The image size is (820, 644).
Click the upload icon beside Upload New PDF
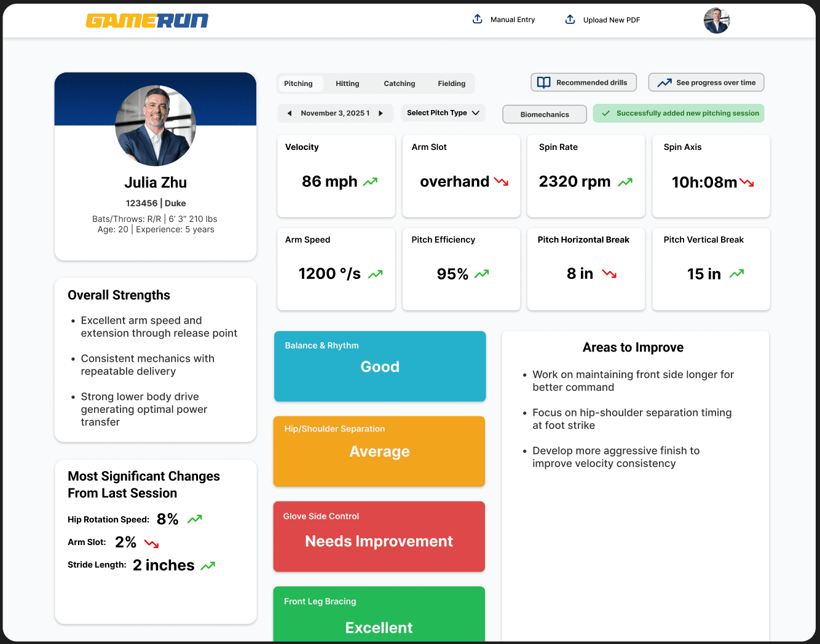[570, 19]
